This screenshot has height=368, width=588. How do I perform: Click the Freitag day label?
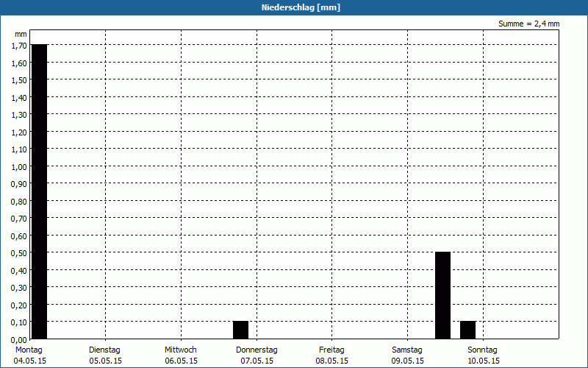point(331,350)
